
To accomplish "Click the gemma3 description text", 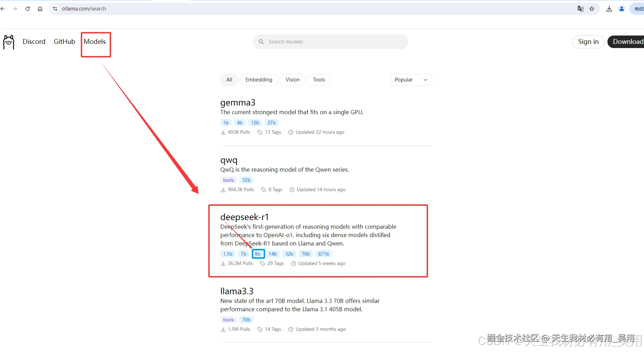I will [x=292, y=112].
